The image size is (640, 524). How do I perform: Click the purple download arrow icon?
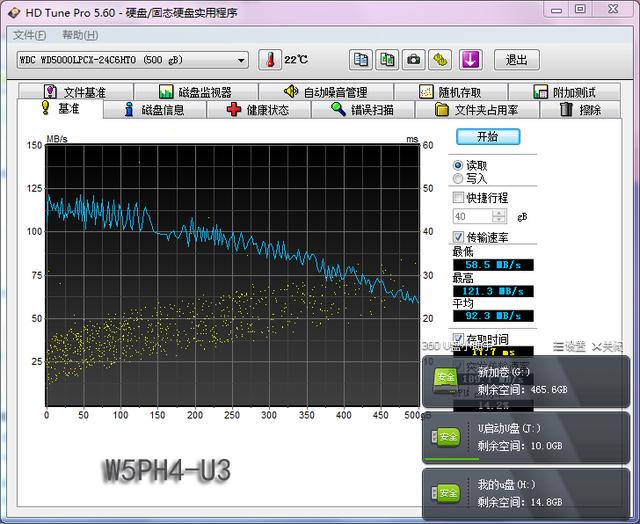coord(471,60)
